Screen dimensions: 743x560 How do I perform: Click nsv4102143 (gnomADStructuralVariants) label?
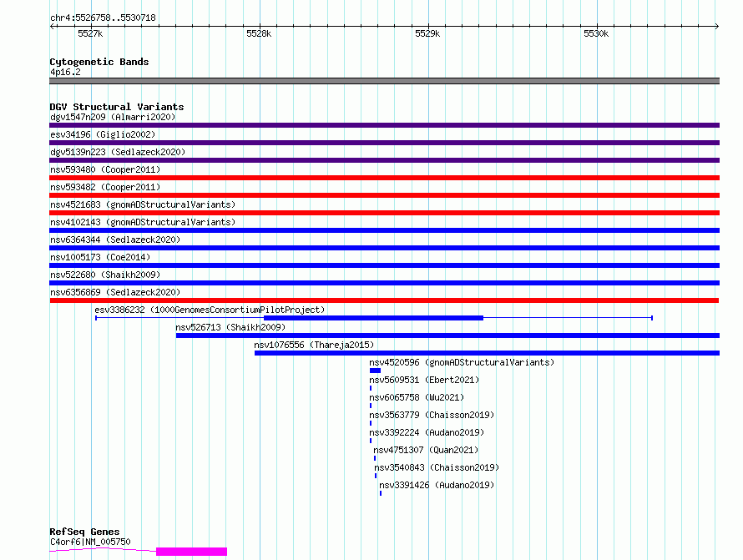click(x=143, y=222)
